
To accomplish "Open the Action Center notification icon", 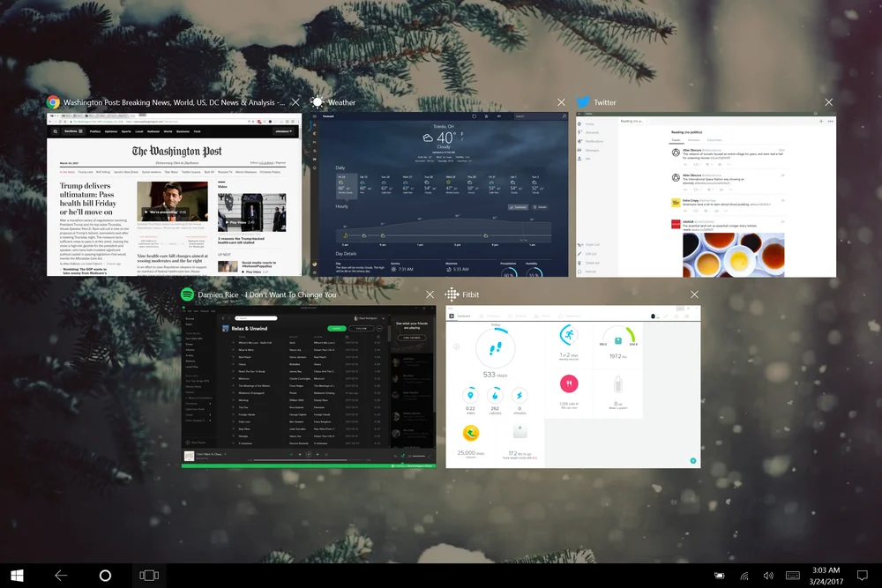I will [x=862, y=575].
